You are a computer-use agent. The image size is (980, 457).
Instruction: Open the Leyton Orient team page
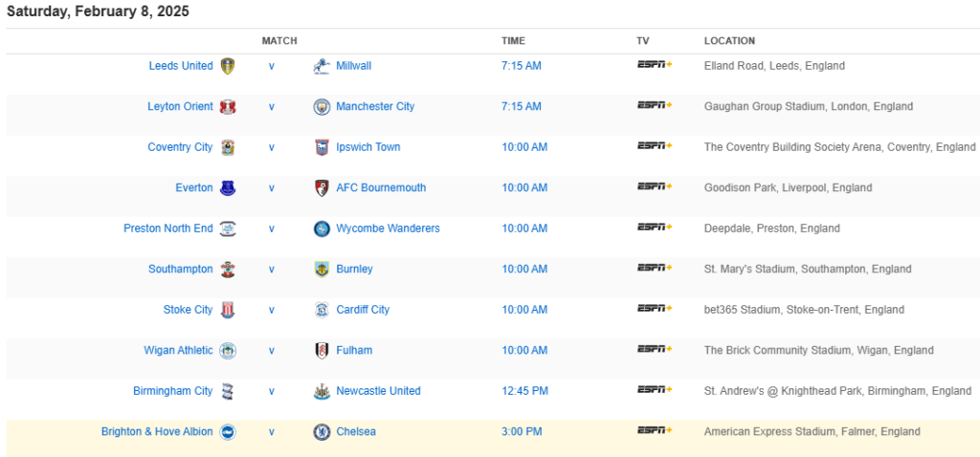pos(180,107)
